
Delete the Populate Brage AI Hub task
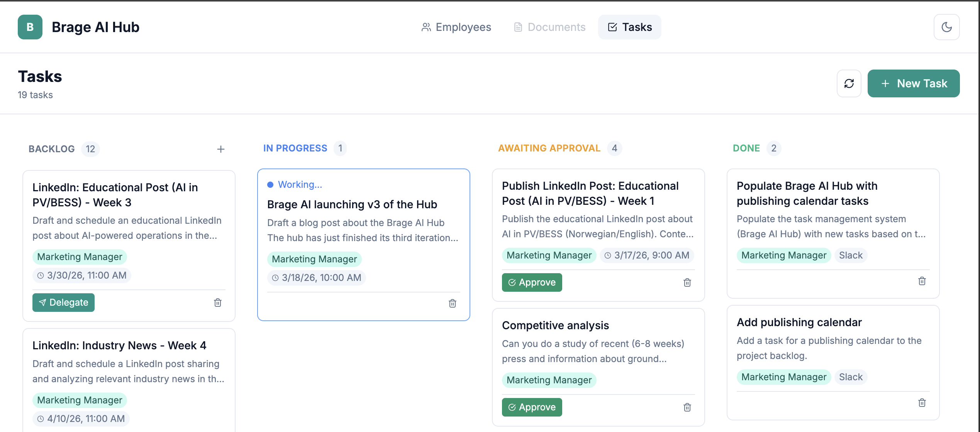pos(922,281)
